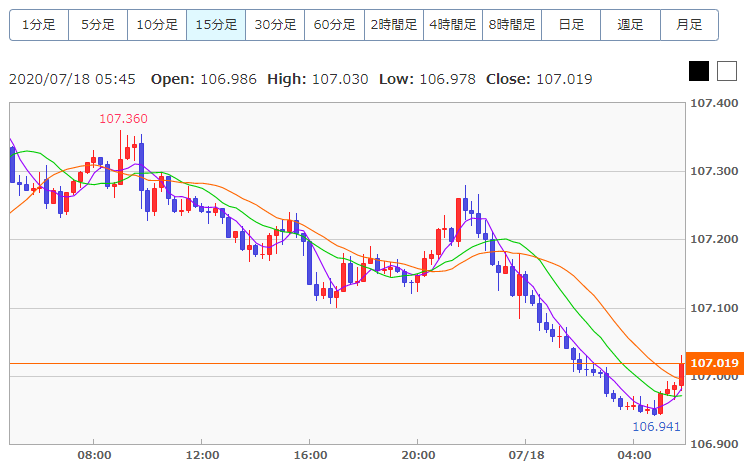This screenshot has height=467, width=751.
Task: Choose the 10分足 timeframe
Action: [157, 25]
